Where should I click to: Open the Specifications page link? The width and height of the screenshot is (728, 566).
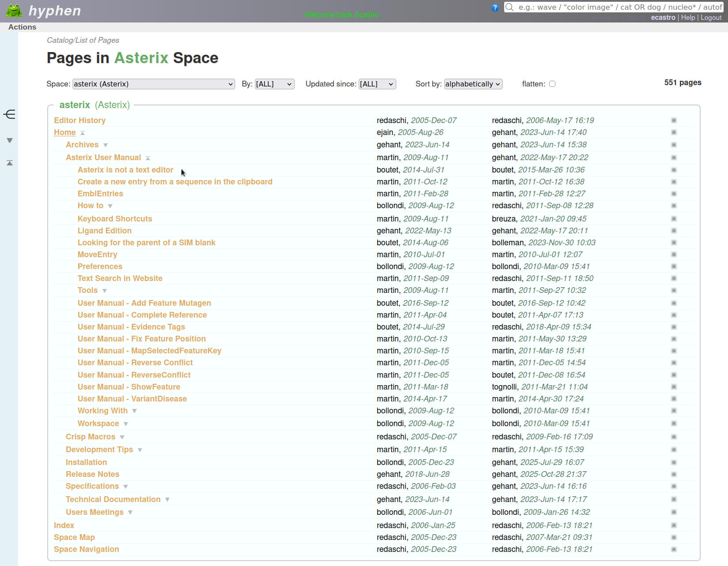click(x=92, y=486)
